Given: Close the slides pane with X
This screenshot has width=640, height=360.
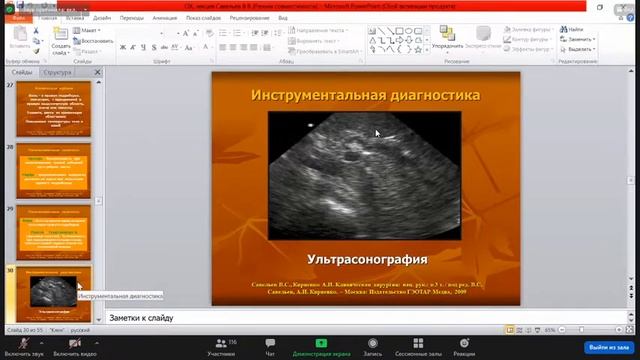Looking at the screenshot, I should (x=97, y=72).
